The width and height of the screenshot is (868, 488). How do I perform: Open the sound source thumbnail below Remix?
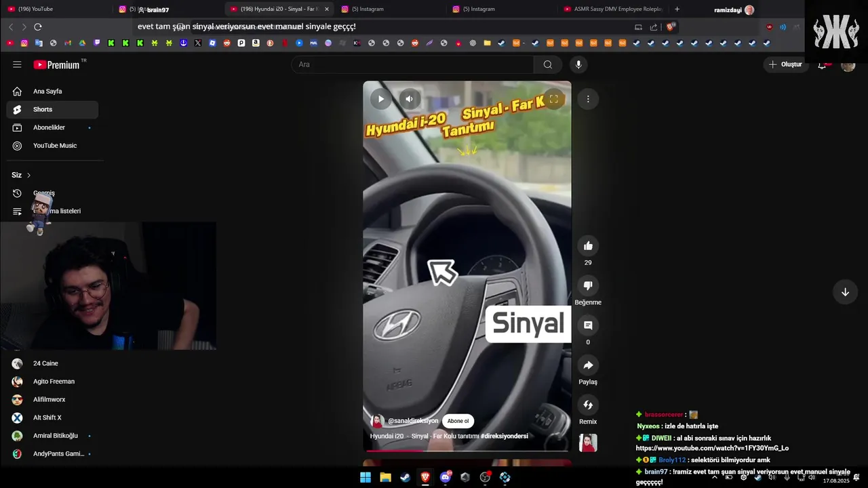(588, 443)
